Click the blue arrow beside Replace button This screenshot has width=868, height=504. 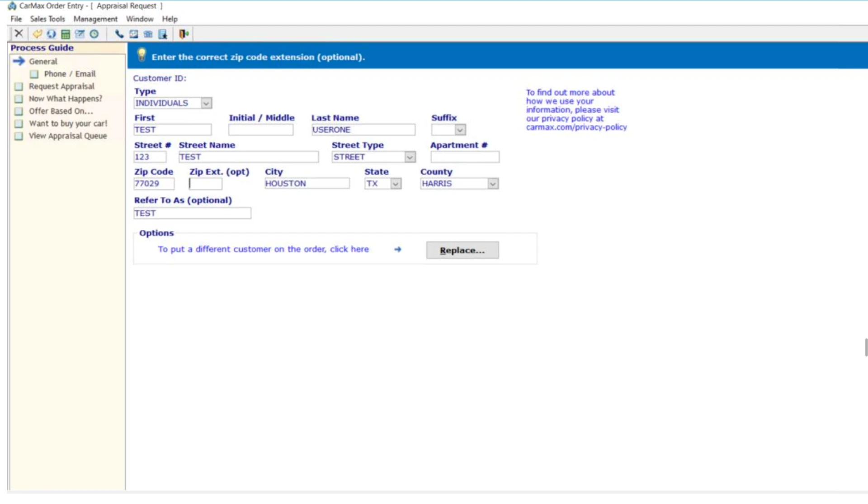(x=397, y=249)
